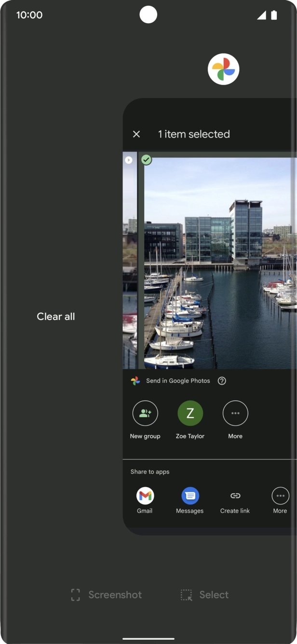Expand More contacts under Send in Google Photos
Screen dimensions: 297x644
235,413
